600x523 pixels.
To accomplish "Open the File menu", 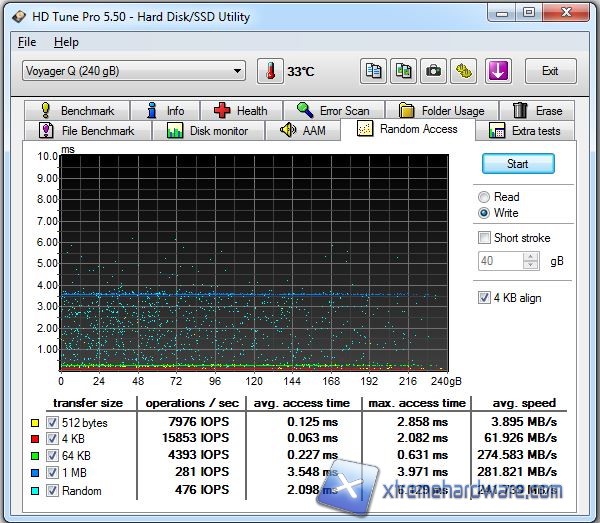I will click(27, 42).
